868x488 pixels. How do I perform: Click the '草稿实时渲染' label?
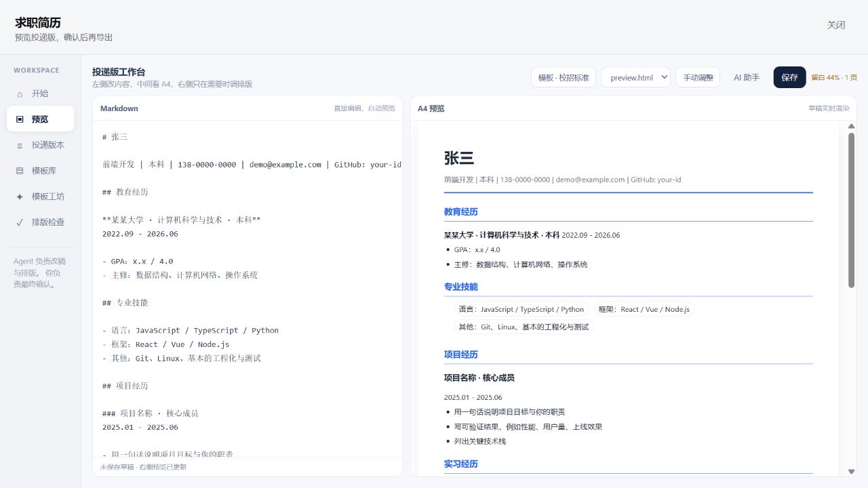(x=829, y=108)
